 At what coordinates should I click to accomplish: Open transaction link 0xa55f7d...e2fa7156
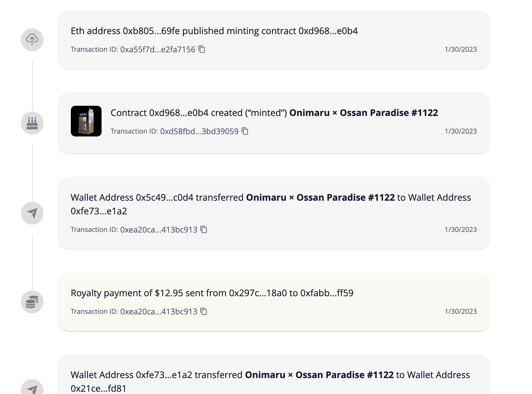point(158,49)
